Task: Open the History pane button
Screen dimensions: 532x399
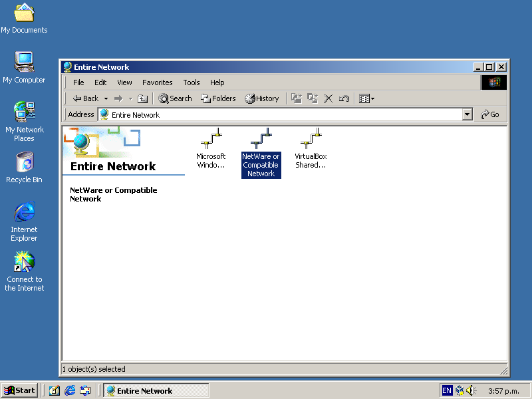Action: 262,98
